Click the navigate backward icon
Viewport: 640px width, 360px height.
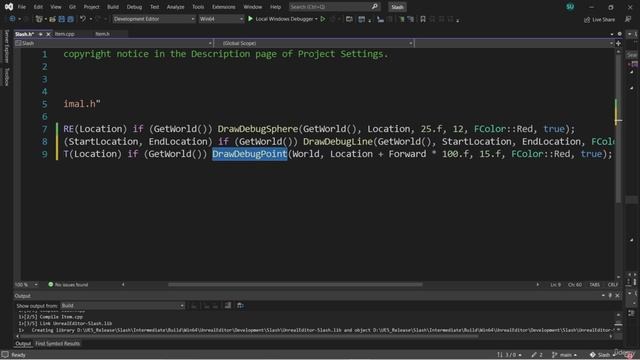click(x=12, y=19)
